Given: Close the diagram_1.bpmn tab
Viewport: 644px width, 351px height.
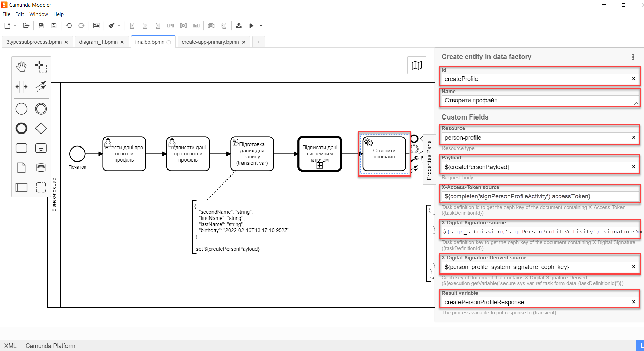Looking at the screenshot, I should coord(122,42).
